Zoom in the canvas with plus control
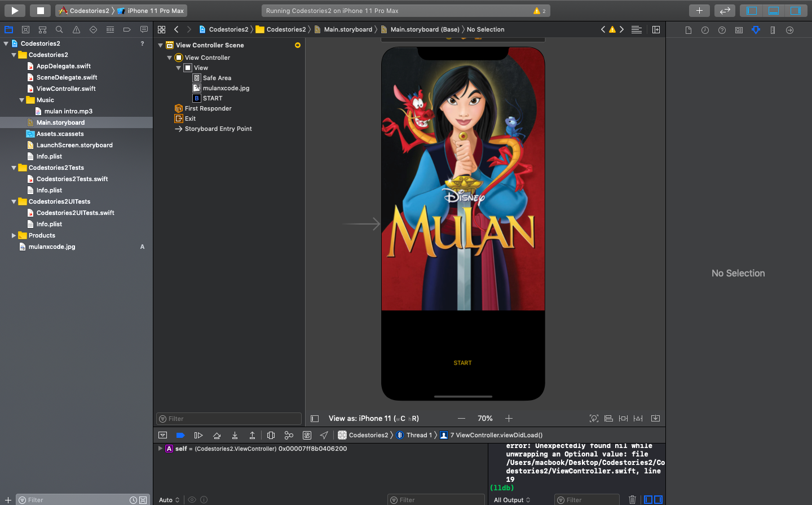Viewport: 812px width, 505px height. tap(509, 419)
